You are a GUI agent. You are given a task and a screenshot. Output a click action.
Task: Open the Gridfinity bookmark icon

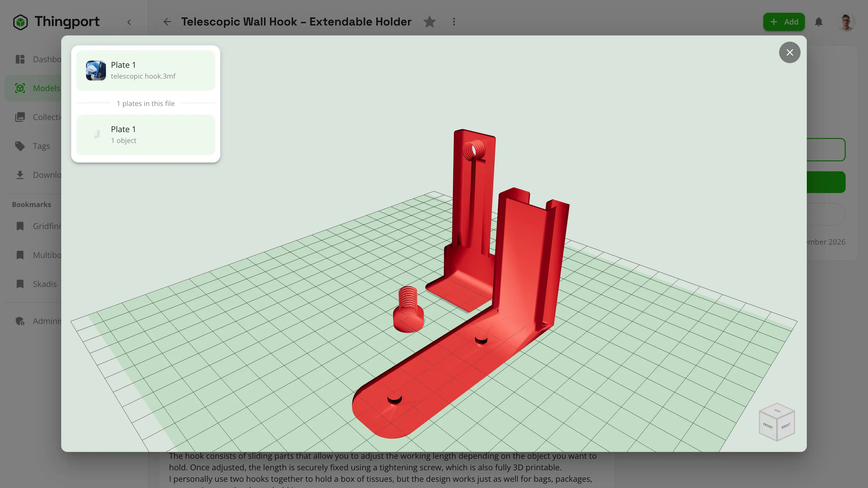20,226
